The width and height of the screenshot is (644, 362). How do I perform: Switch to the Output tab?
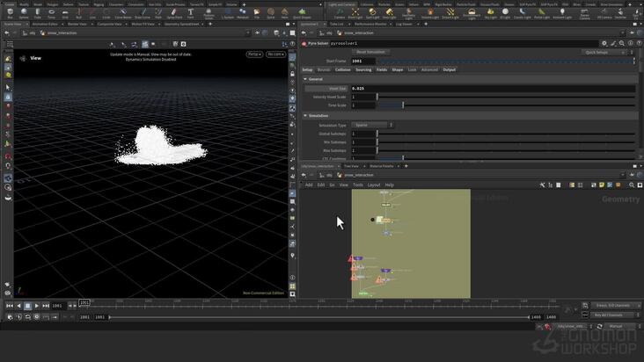click(450, 69)
